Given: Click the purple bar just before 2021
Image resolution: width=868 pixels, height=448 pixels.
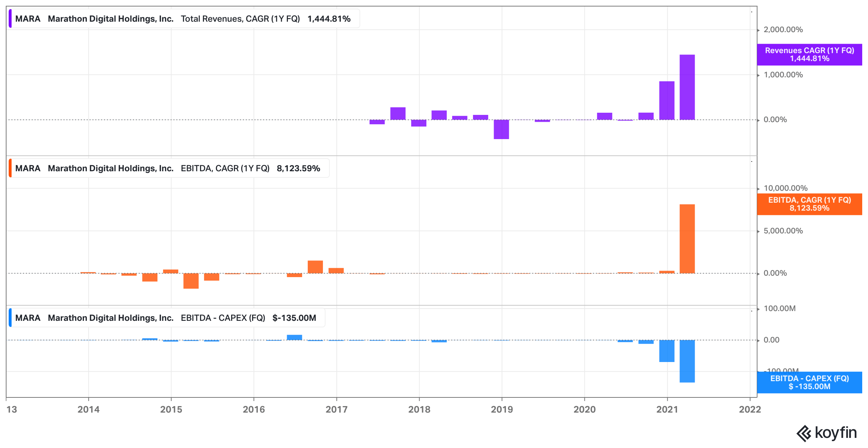Looking at the screenshot, I should pyautogui.click(x=667, y=100).
